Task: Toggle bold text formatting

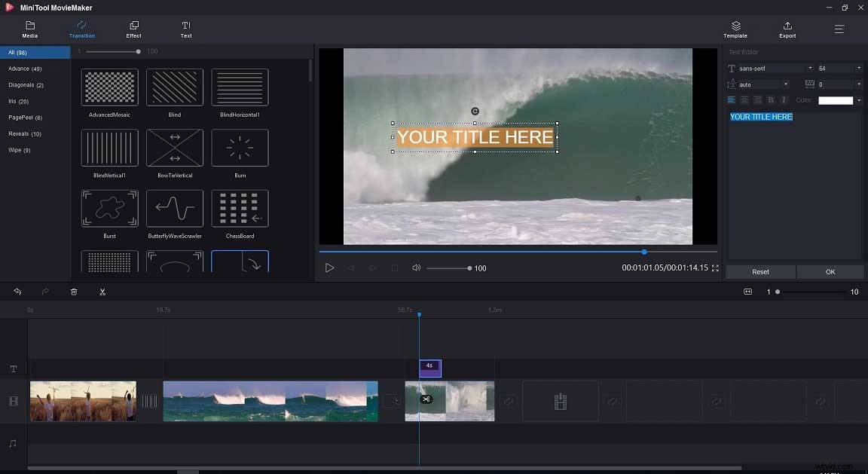Action: (x=771, y=99)
